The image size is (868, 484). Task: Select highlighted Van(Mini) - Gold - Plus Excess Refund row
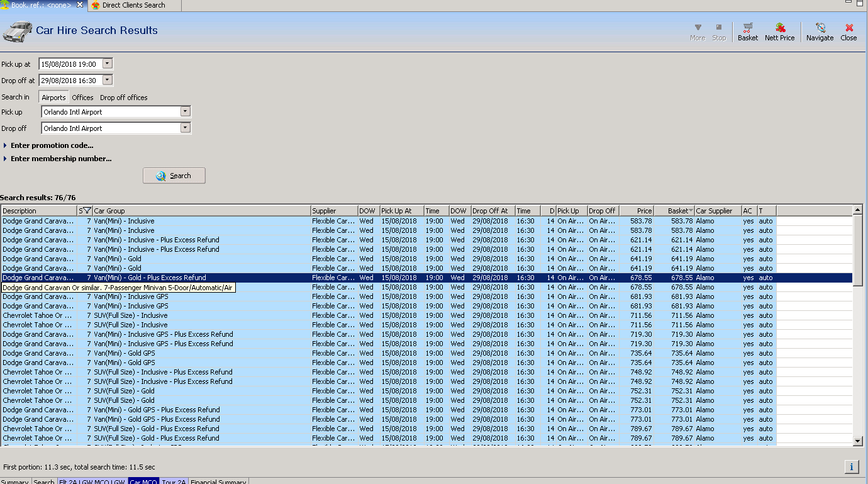point(426,278)
